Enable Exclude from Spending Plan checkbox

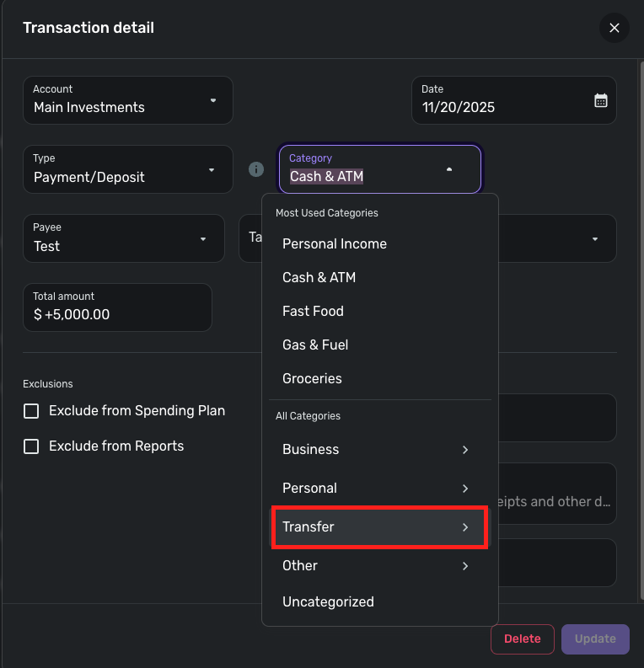[x=31, y=411]
